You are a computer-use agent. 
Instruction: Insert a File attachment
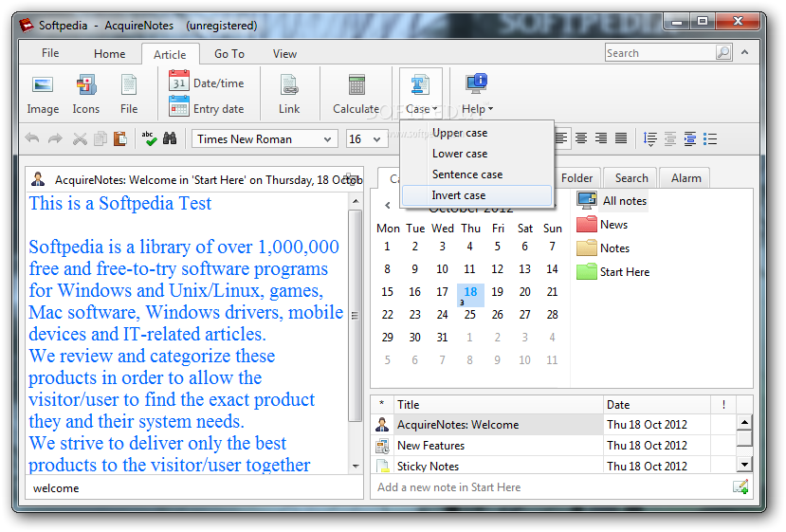pyautogui.click(x=129, y=95)
